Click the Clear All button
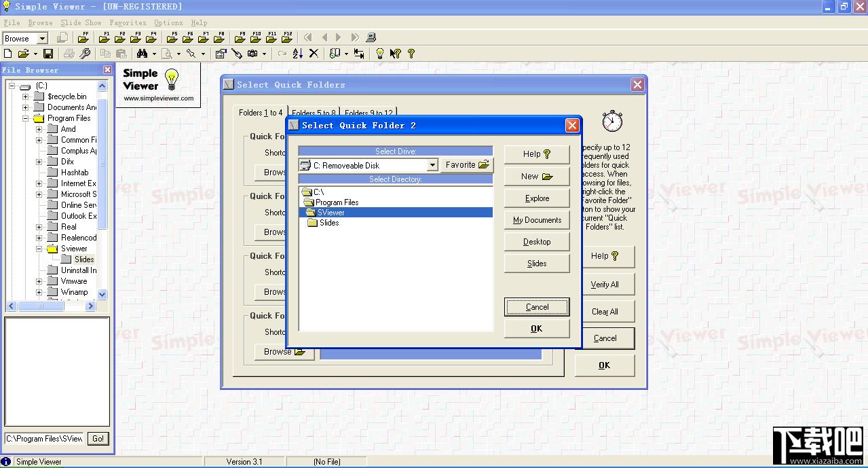 pyautogui.click(x=605, y=312)
